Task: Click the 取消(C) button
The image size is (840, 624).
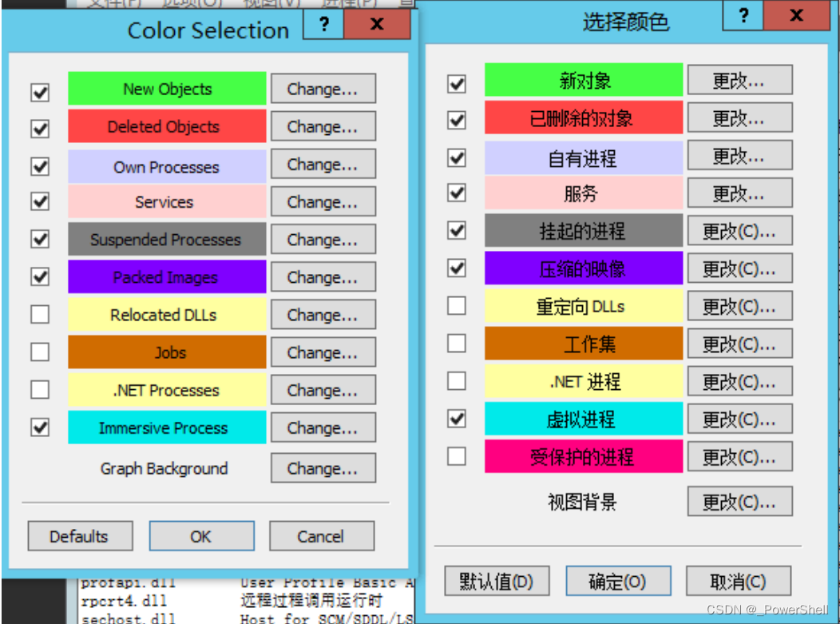Action: click(x=739, y=581)
